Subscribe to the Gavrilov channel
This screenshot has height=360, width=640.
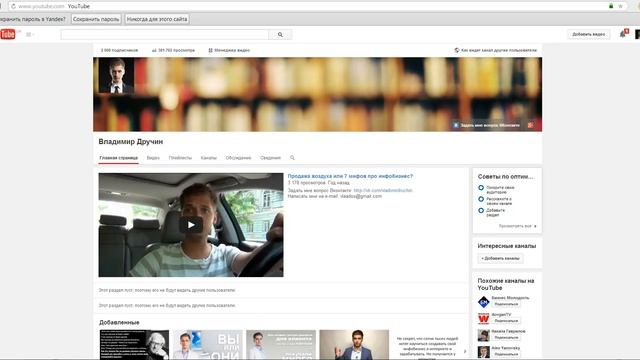[x=506, y=338]
